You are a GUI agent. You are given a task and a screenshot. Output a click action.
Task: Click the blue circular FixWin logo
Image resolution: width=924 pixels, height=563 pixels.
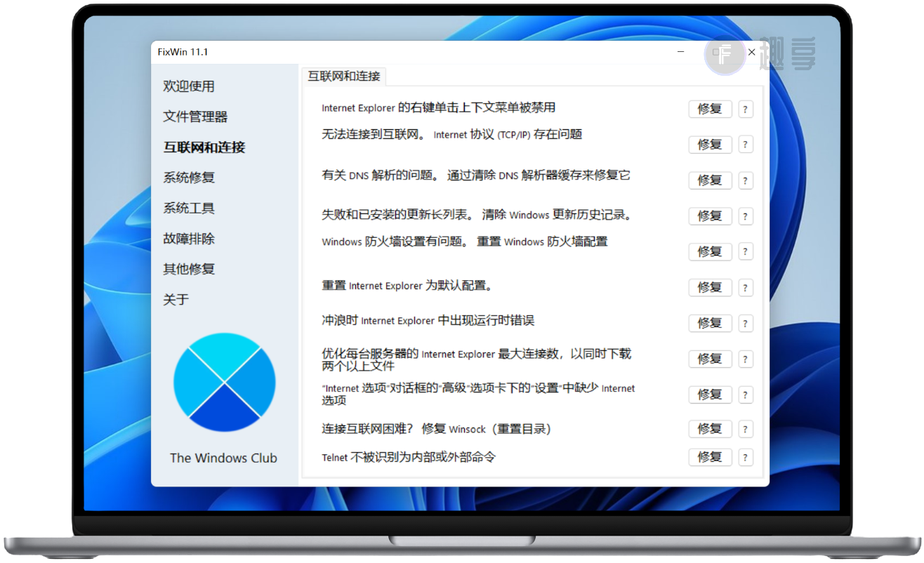pyautogui.click(x=225, y=382)
